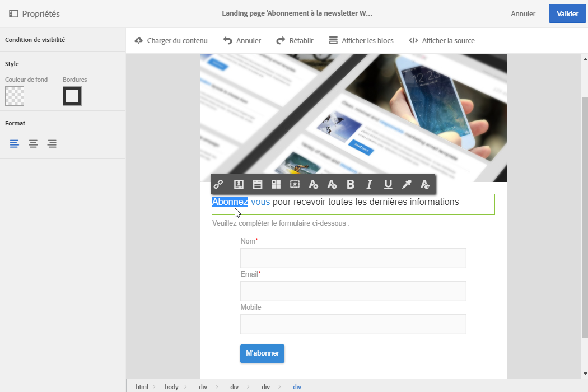Image resolution: width=588 pixels, height=392 pixels.
Task: Click the Email input field
Action: tap(353, 291)
